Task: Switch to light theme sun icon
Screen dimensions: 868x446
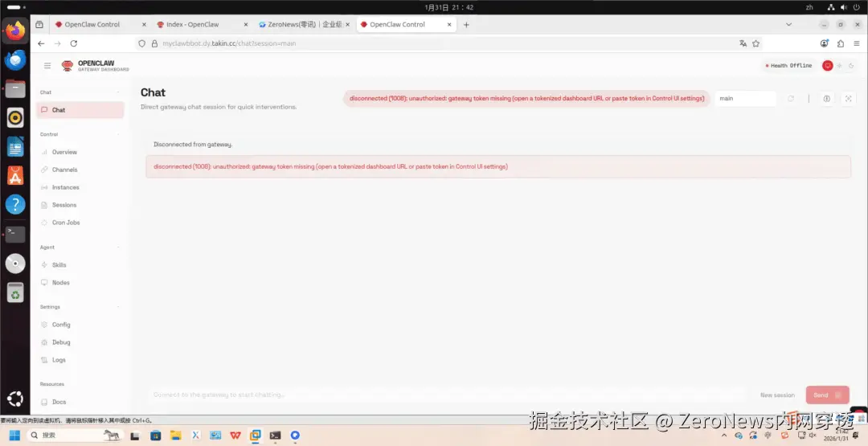Action: (839, 66)
